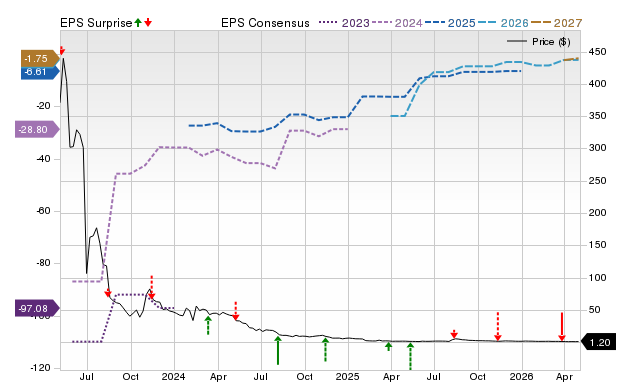The image size is (640, 382).
Task: Select the dashed red arrow between Oct and 2026
Action: point(498,326)
